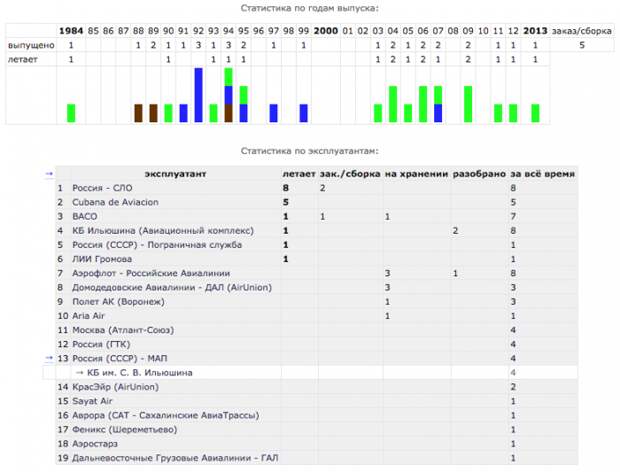This screenshot has height=472, width=620.
Task: Click КрасЭйр (AirUnion) operator
Action: (x=115, y=387)
